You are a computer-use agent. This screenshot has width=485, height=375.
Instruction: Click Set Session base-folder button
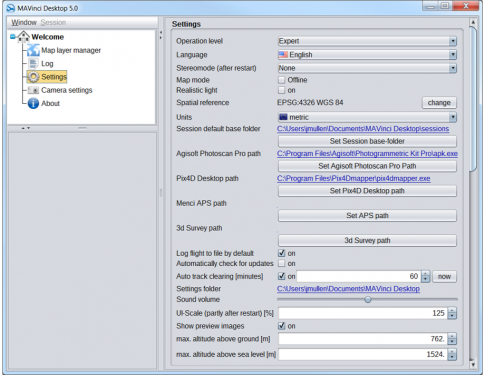point(367,141)
